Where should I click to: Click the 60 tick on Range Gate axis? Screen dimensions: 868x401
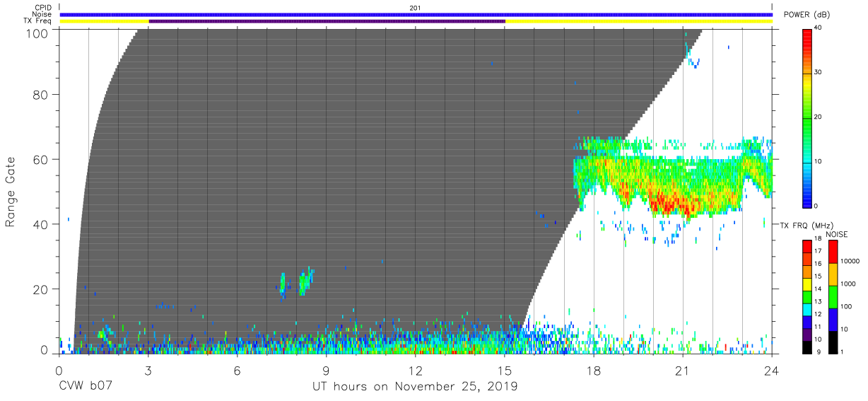click(41, 159)
